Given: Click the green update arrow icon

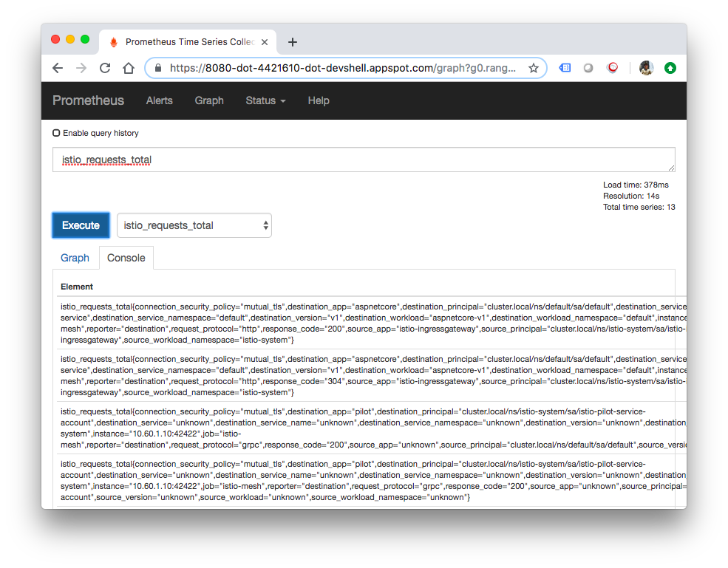Looking at the screenshot, I should pos(670,68).
